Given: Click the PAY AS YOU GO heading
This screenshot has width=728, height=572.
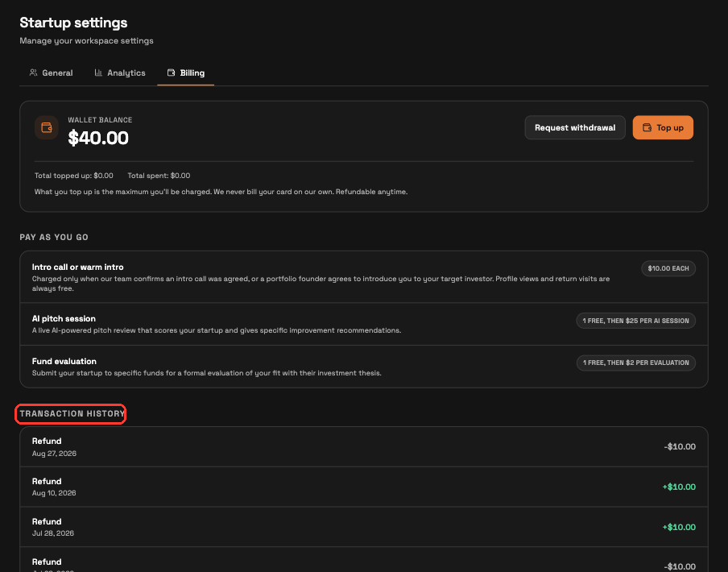Looking at the screenshot, I should point(54,237).
